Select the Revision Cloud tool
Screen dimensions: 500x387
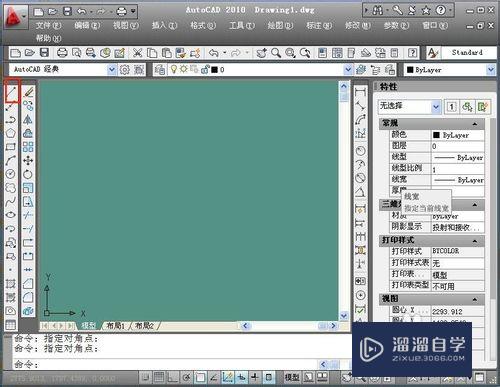click(x=11, y=188)
